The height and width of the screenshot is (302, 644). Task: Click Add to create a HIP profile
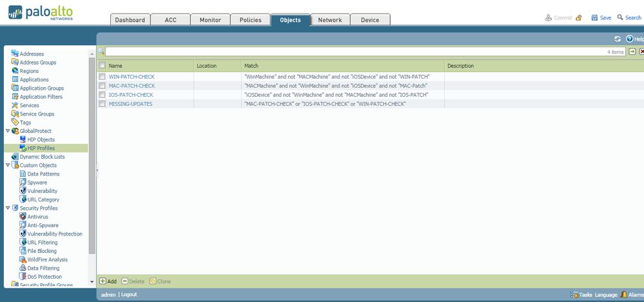tap(108, 281)
